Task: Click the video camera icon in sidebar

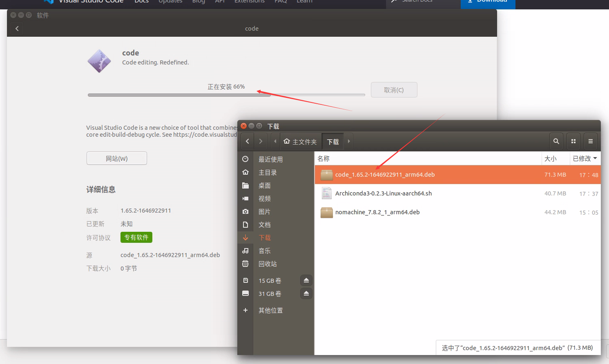Action: click(x=245, y=198)
